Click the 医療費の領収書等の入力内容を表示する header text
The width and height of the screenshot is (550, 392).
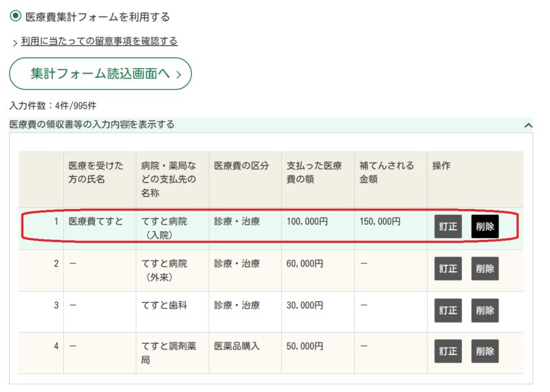91,124
